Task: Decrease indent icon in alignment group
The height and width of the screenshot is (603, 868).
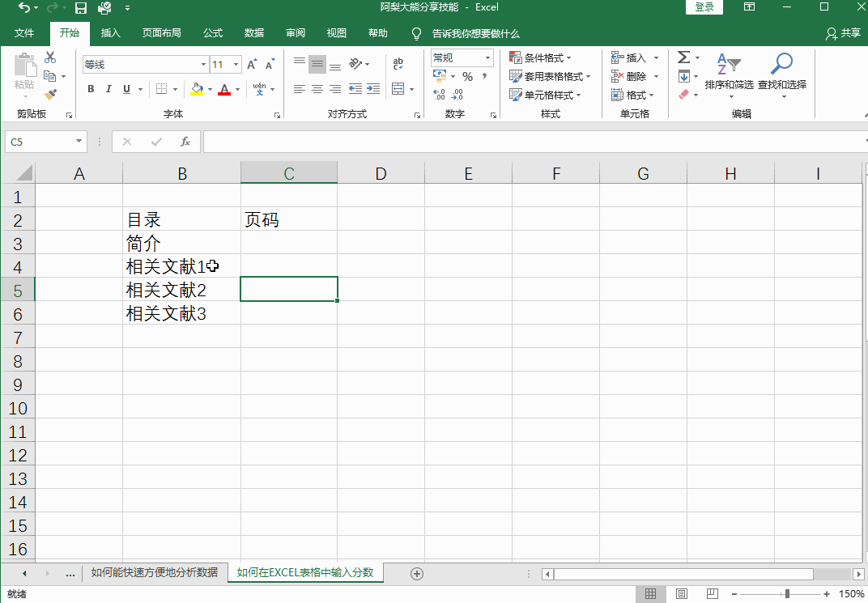Action: [x=355, y=88]
